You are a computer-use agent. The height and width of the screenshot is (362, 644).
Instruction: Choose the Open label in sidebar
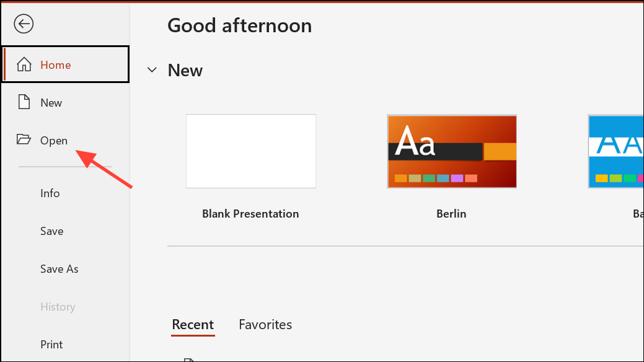click(54, 141)
